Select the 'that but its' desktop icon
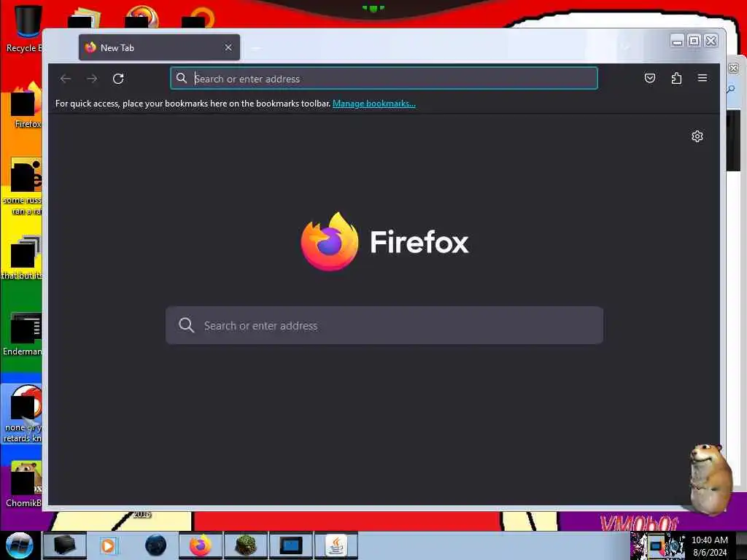 pyautogui.click(x=22, y=257)
